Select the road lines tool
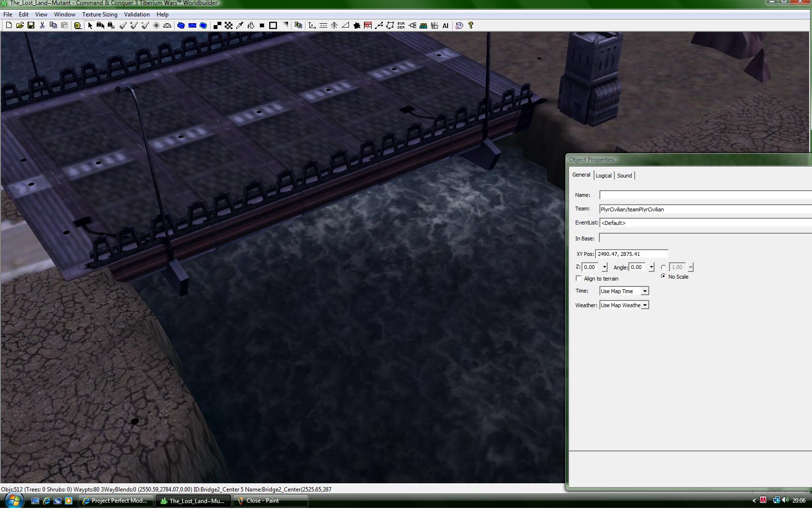812x521 pixels. pyautogui.click(x=323, y=25)
